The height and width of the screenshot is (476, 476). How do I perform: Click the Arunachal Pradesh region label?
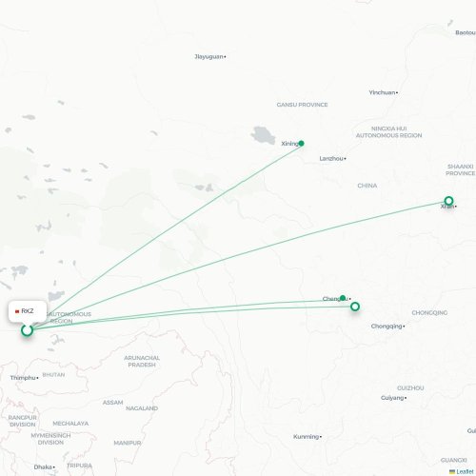pos(142,361)
